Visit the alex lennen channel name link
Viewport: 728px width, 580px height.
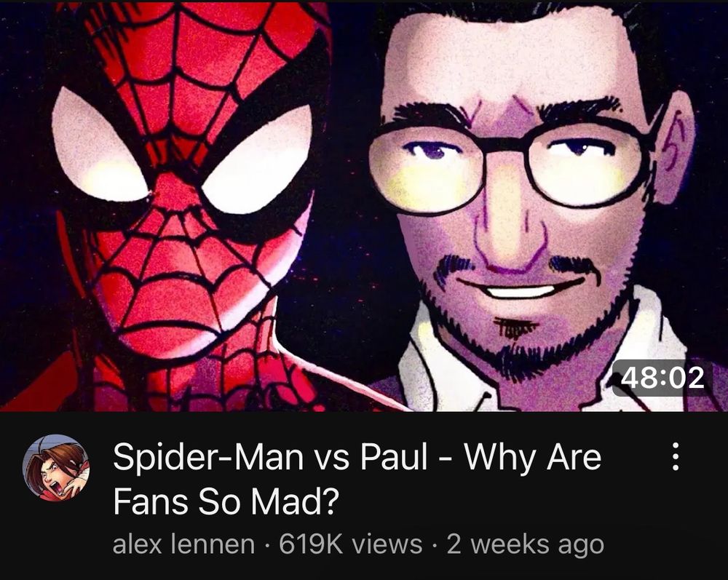click(183, 544)
